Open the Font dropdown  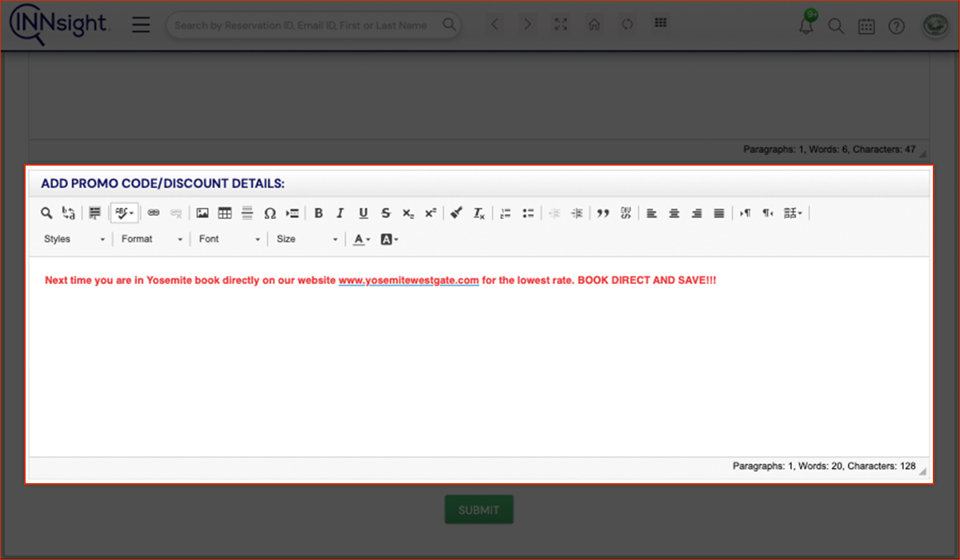230,239
